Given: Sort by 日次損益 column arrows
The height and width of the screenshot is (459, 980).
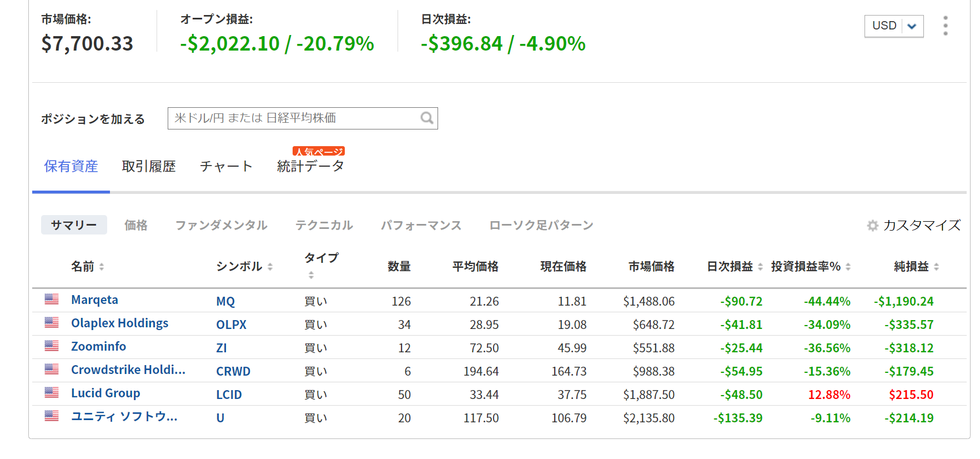Looking at the screenshot, I should pyautogui.click(x=760, y=267).
